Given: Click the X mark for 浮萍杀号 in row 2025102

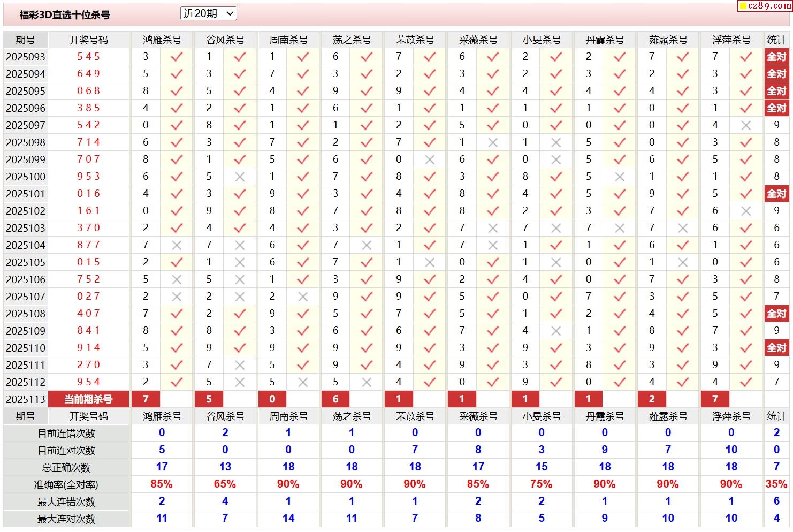Looking at the screenshot, I should [x=746, y=211].
